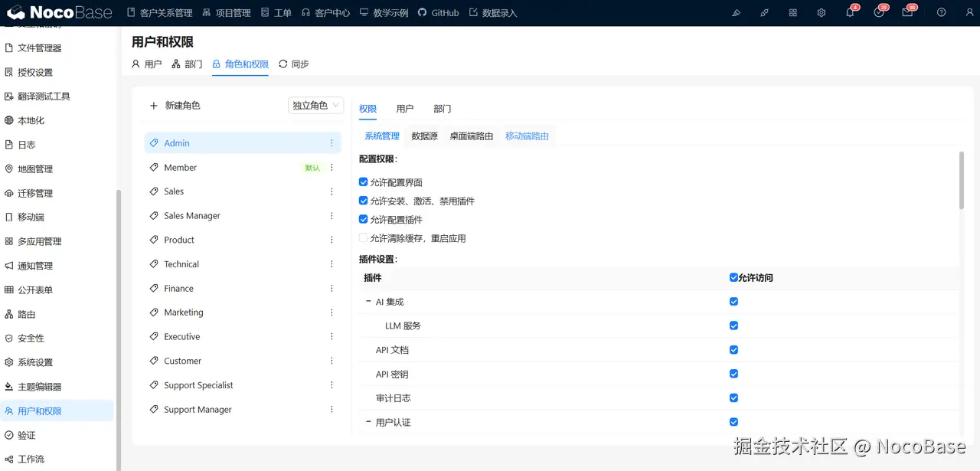This screenshot has width=980, height=471.
Task: Switch to the 数据源 tab
Action: point(424,136)
